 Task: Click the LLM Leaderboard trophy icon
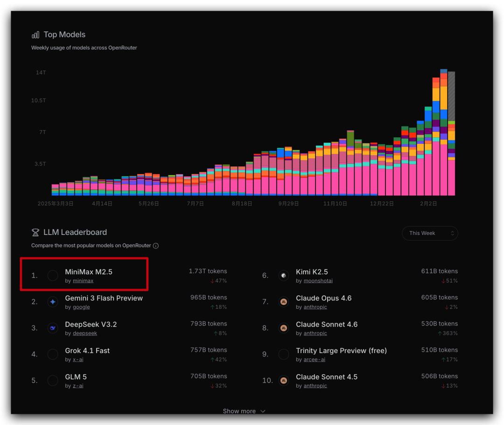coord(35,233)
